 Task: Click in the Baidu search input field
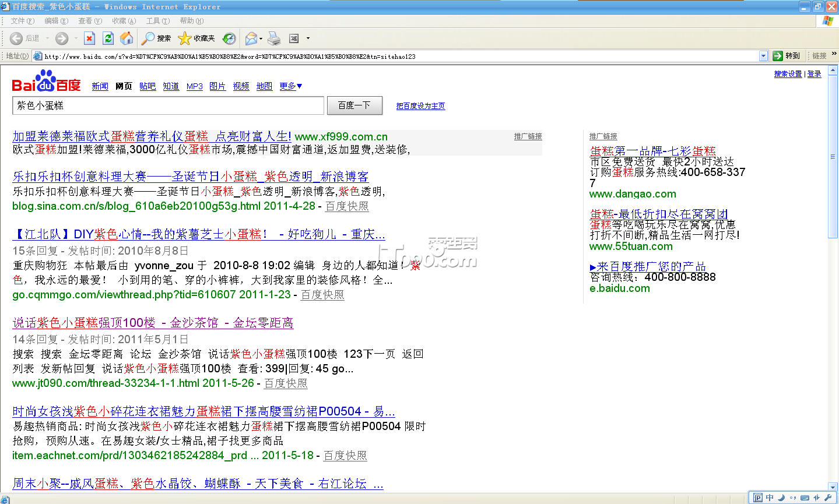point(168,105)
